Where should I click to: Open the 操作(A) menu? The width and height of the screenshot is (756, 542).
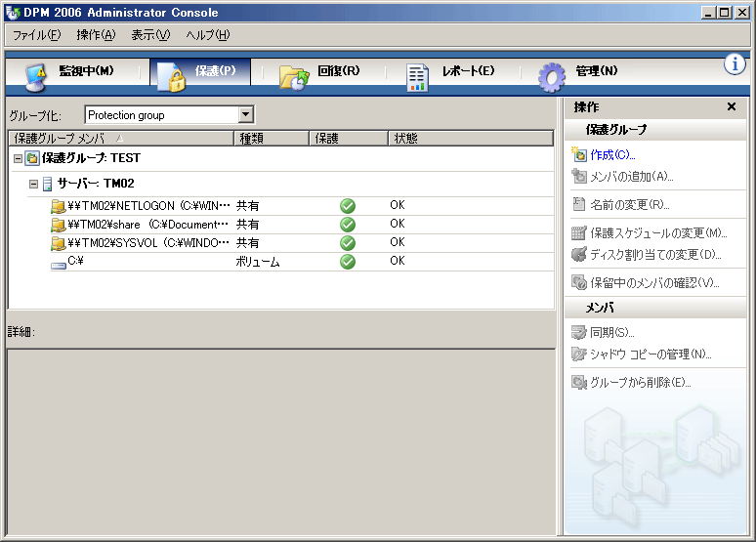(x=96, y=35)
